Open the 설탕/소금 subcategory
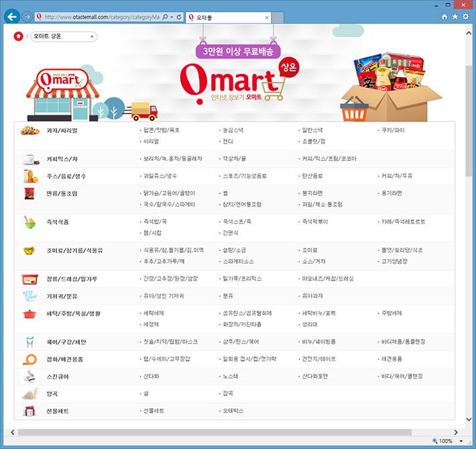476x449 pixels. click(x=234, y=250)
